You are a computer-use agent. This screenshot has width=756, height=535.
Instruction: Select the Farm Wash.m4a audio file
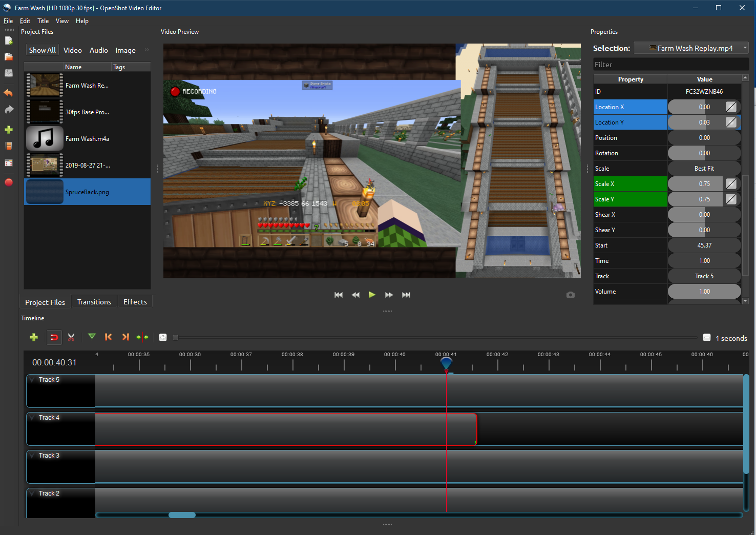pos(87,139)
